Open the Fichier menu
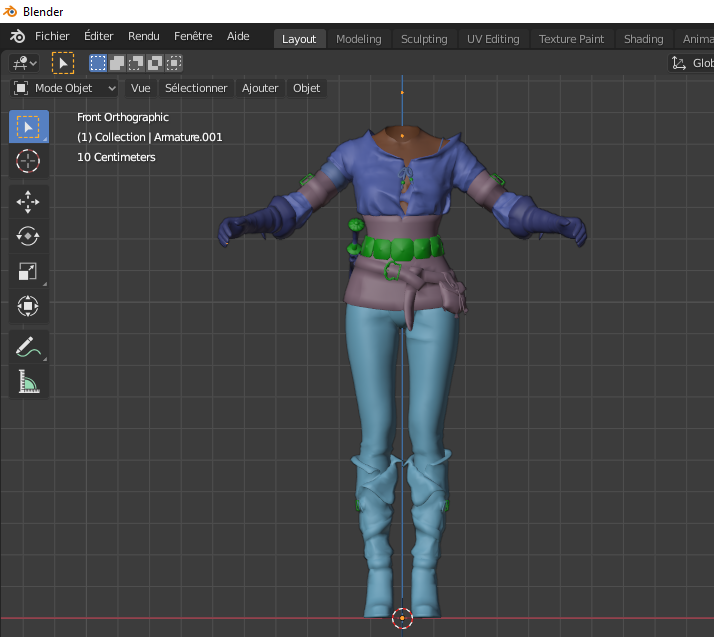714x637 pixels. point(52,36)
